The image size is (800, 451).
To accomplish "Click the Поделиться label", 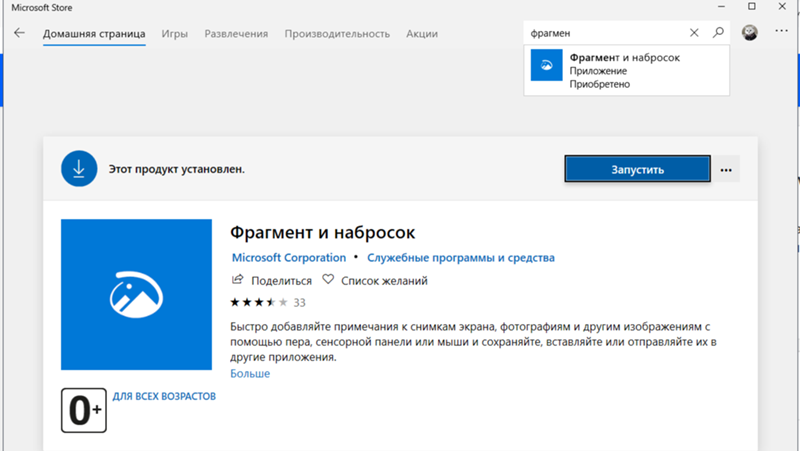I will (281, 281).
